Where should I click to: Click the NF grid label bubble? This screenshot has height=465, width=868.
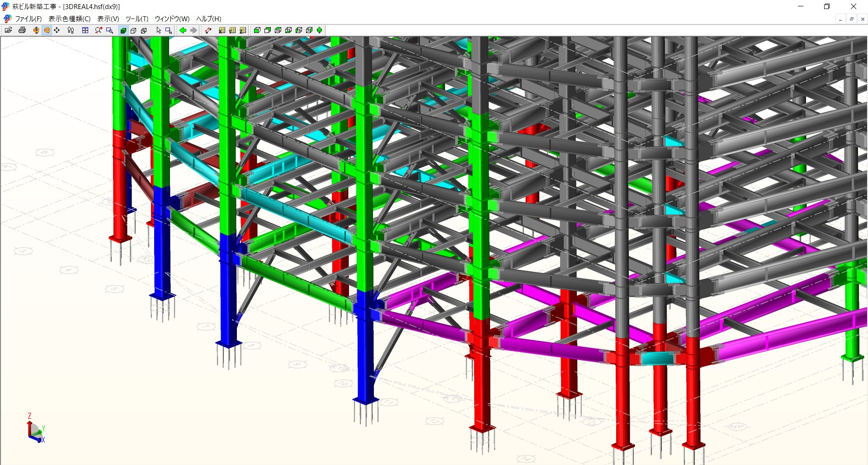tap(737, 427)
